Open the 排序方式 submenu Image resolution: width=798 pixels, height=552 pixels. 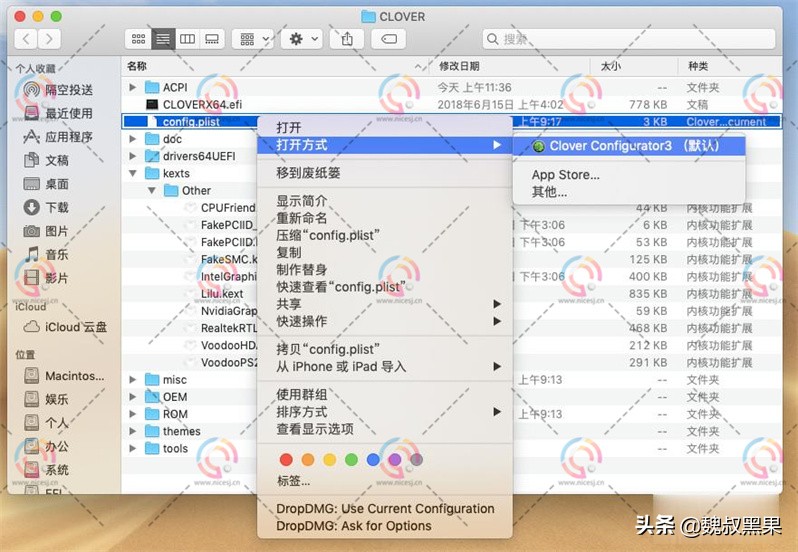(385, 412)
